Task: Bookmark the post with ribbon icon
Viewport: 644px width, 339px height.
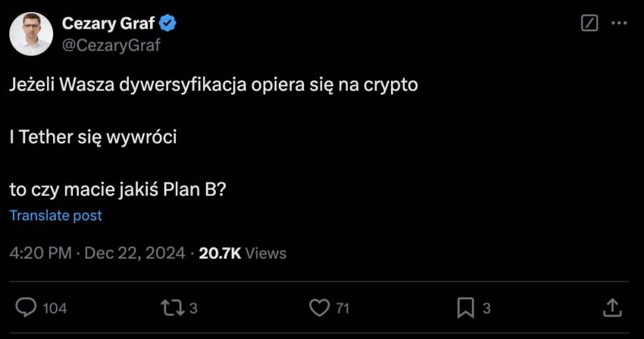Action: (x=465, y=308)
